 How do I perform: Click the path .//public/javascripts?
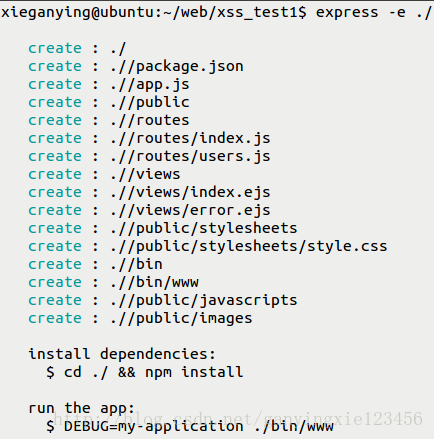pyautogui.click(x=204, y=300)
